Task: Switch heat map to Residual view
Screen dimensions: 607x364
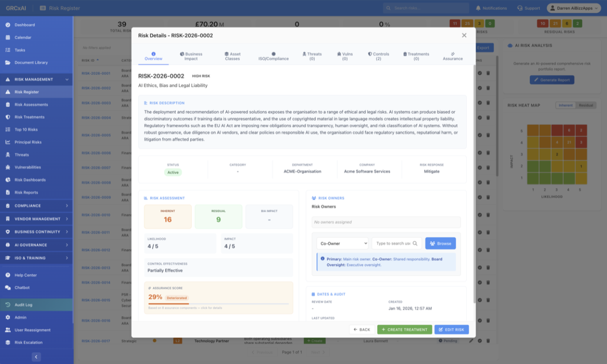Action: (586, 105)
